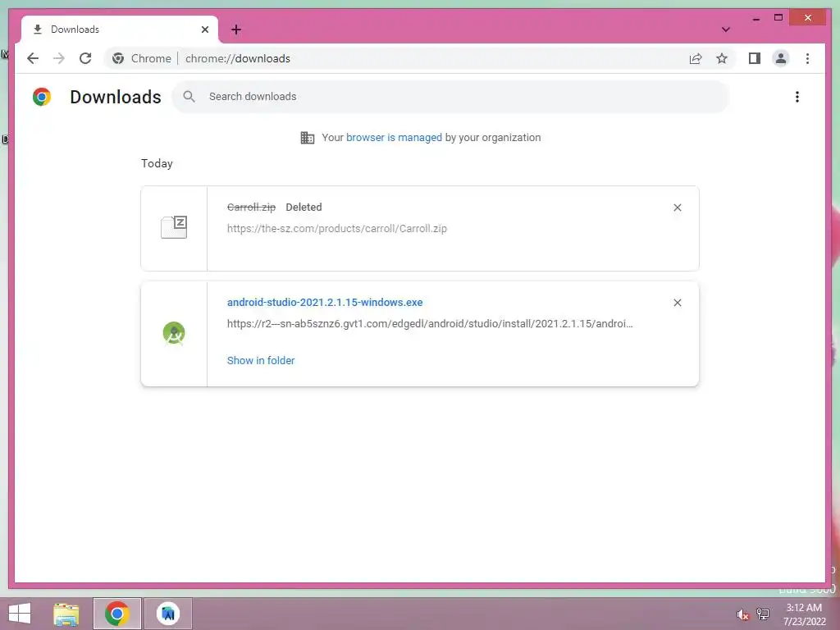Minimize the Chrome window

coord(756,18)
